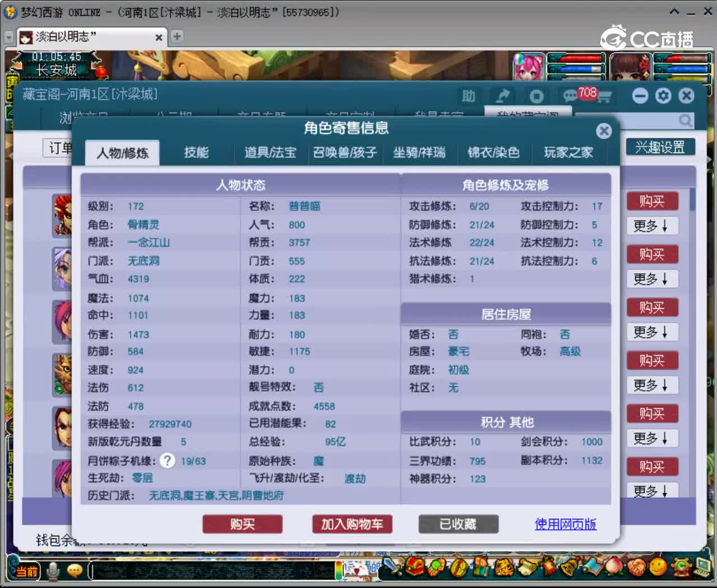This screenshot has width=717, height=588.
Task: Click handshake friends icon in bottom toolbar
Action: (x=636, y=567)
